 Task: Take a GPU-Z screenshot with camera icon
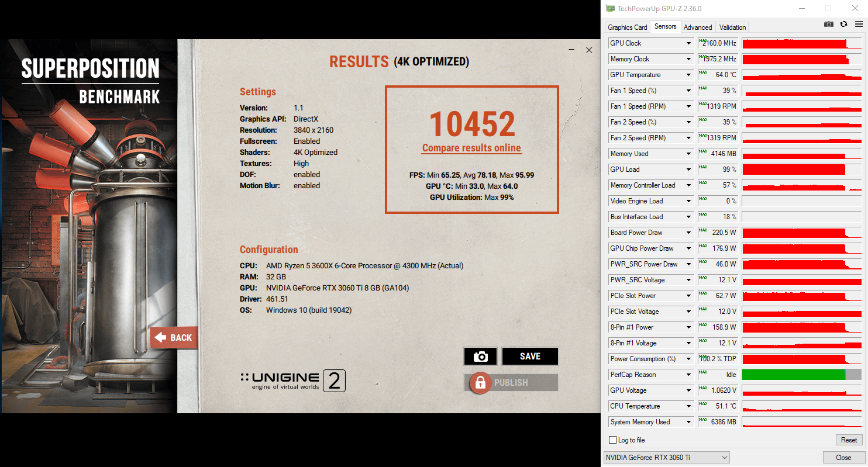[x=829, y=24]
